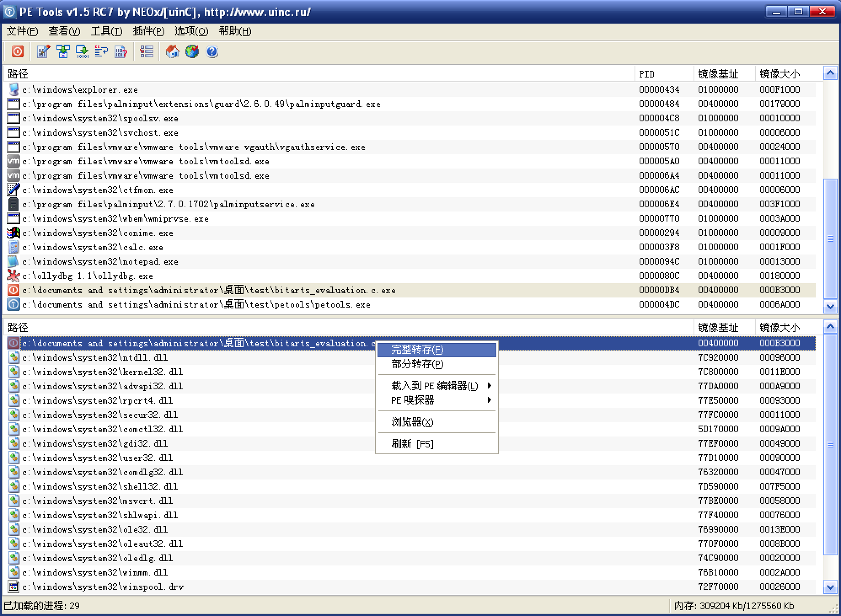Open the PE Editor toolbar icon
The width and height of the screenshot is (841, 616).
click(43, 52)
